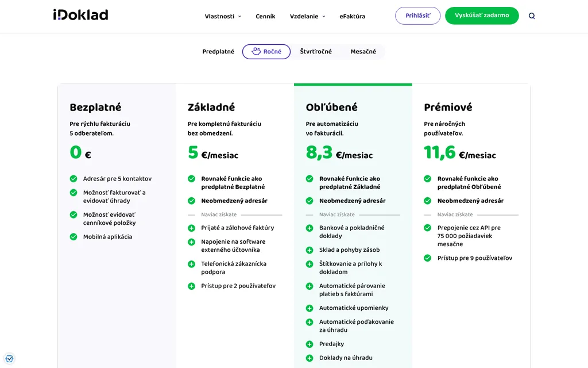Switch billing to Štvrťročné
The image size is (588, 368).
pyautogui.click(x=316, y=51)
